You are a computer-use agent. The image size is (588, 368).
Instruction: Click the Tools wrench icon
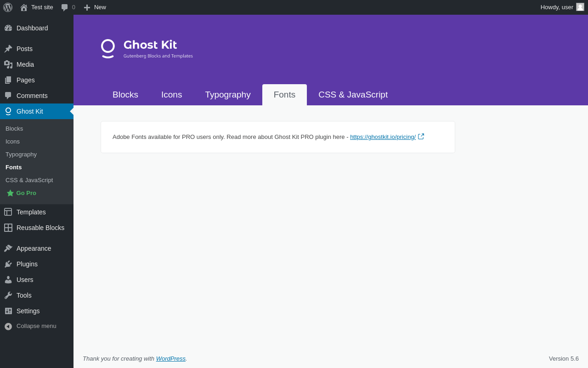(x=8, y=295)
